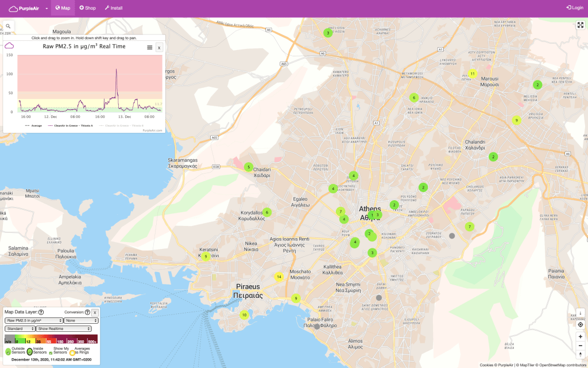Screen dimensions: 588x368
Task: Toggle Outside Sensors checkbox
Action: [8, 351]
